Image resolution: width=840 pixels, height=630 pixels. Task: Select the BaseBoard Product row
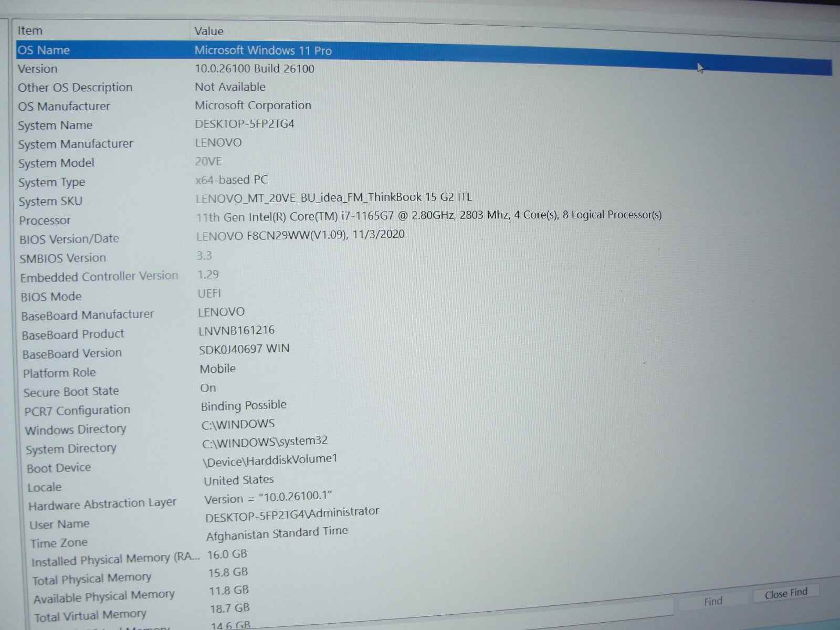pyautogui.click(x=73, y=334)
